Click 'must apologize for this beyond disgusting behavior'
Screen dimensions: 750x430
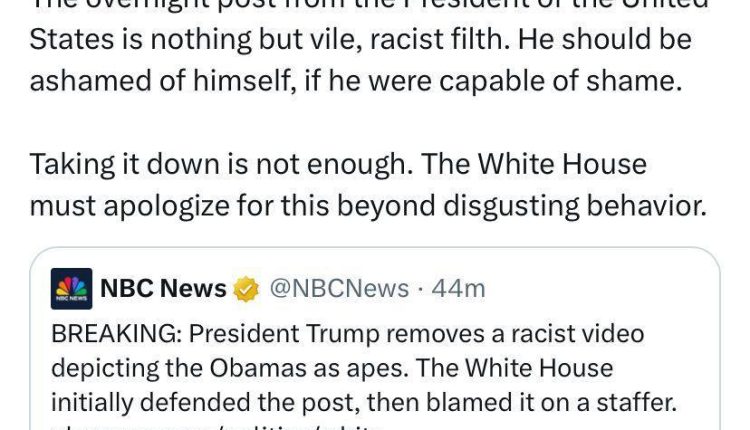pyautogui.click(x=368, y=206)
